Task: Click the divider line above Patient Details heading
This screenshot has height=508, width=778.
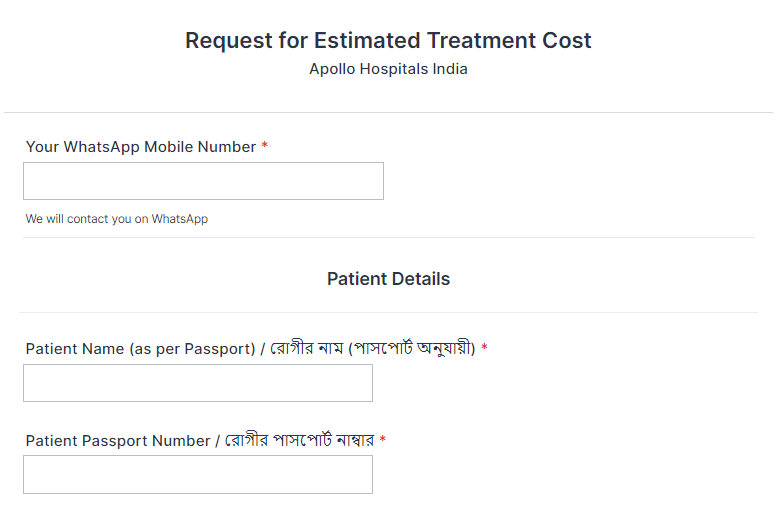Action: point(388,237)
